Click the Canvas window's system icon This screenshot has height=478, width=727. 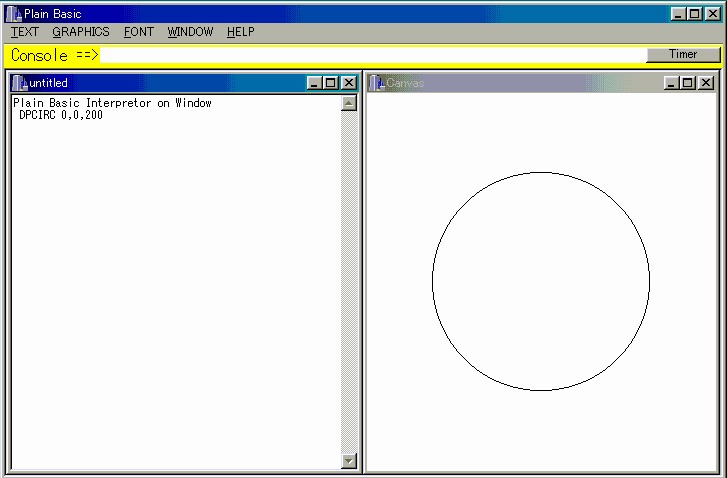pyautogui.click(x=377, y=83)
